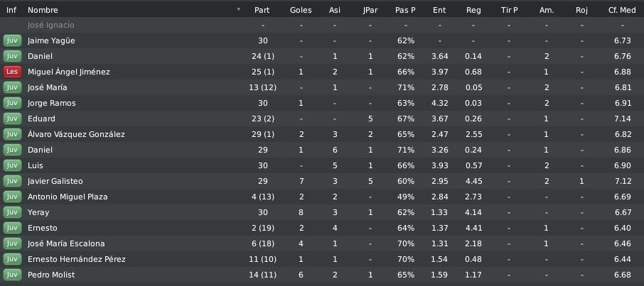Sort by the Goles column header
The image size is (644, 286).
(x=301, y=10)
